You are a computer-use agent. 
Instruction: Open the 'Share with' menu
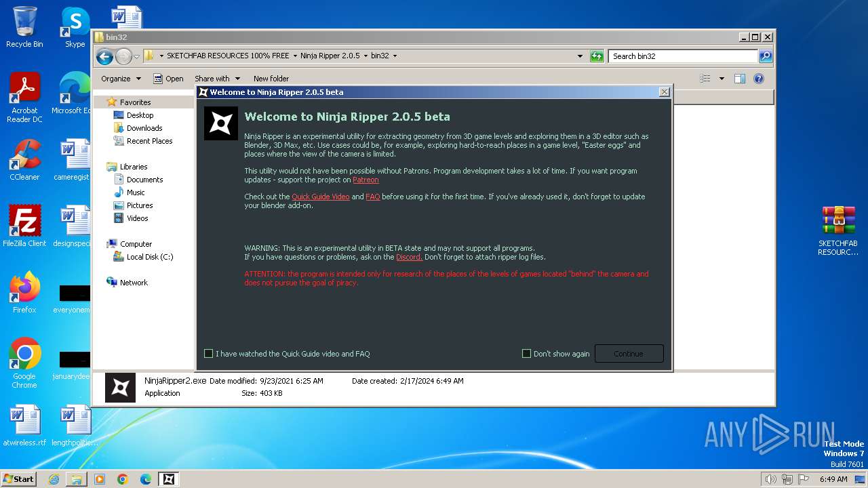(x=217, y=79)
